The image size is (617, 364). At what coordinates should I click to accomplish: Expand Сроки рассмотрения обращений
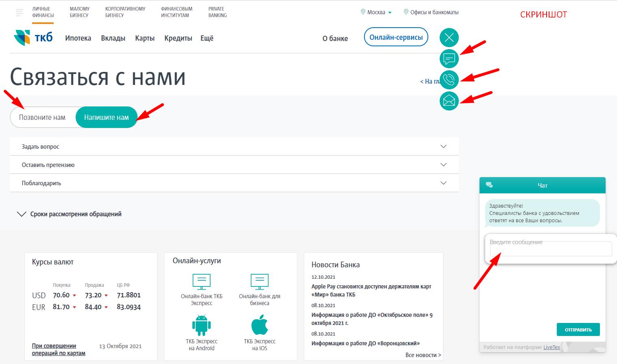pos(69,214)
